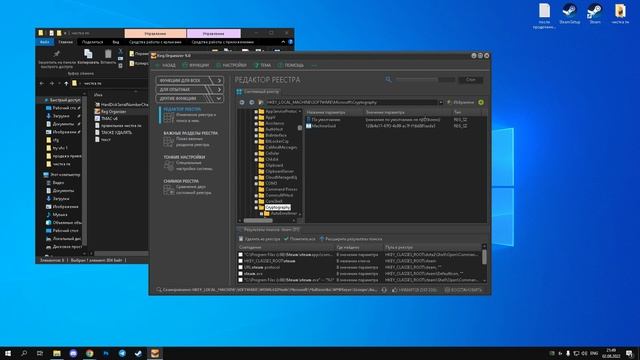Open Telegram icon on the taskbar
The width and height of the screenshot is (640, 360).
point(122,353)
